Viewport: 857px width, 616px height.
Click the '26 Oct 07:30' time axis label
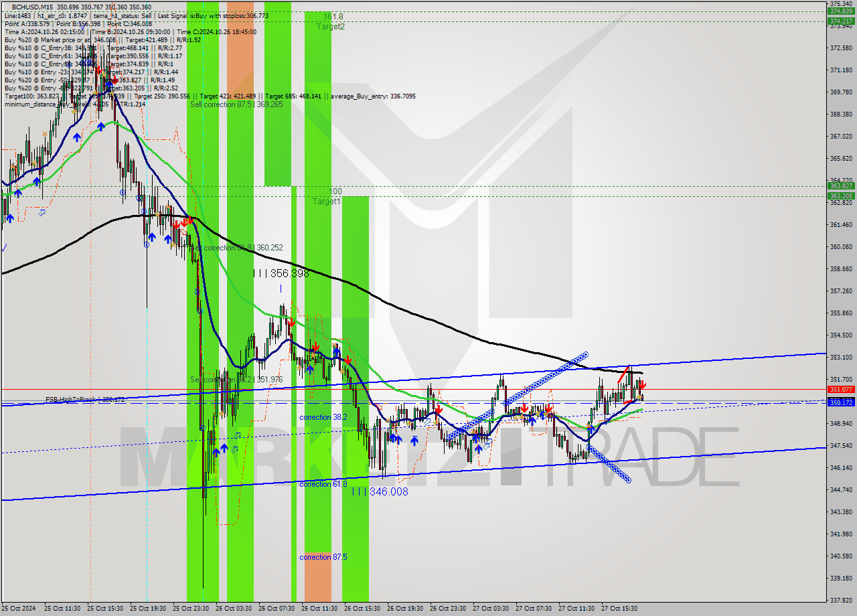point(276,609)
